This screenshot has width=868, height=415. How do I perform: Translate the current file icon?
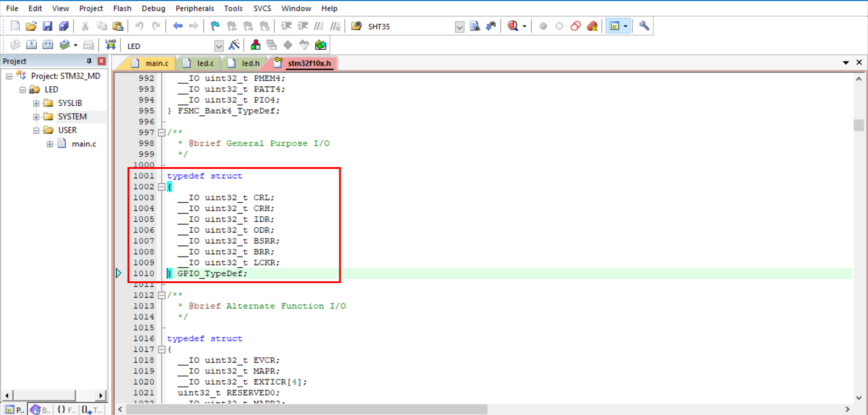15,45
